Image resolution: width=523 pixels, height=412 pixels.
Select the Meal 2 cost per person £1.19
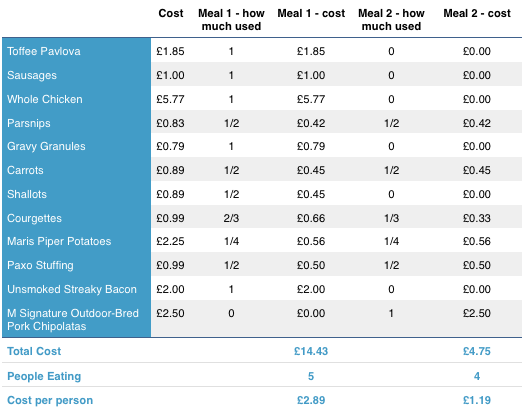pos(477,400)
